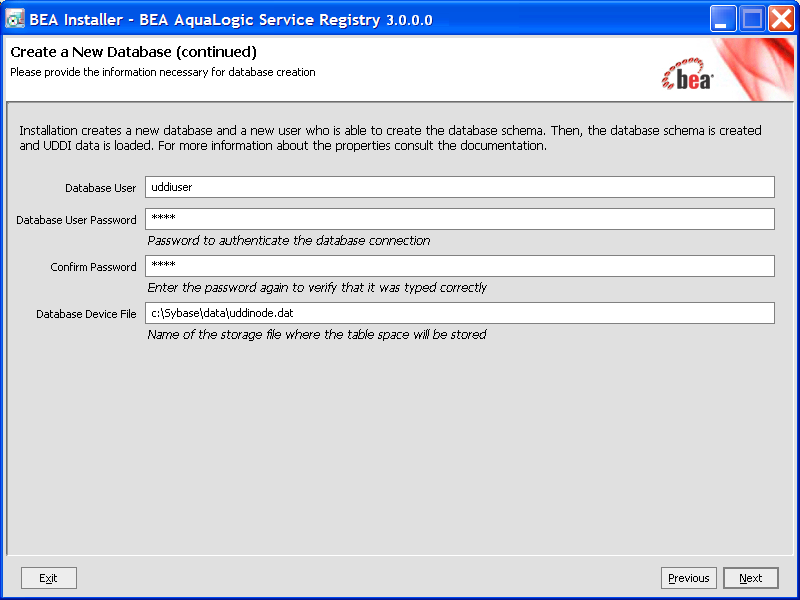This screenshot has width=800, height=600.
Task: Click into the Confirm Password field
Action: (x=460, y=266)
